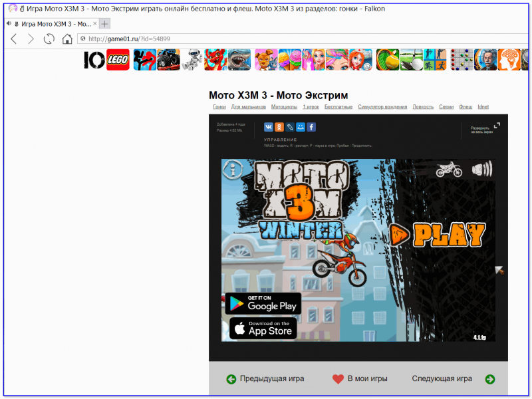Click the site info globe icon in address bar

tap(82, 39)
